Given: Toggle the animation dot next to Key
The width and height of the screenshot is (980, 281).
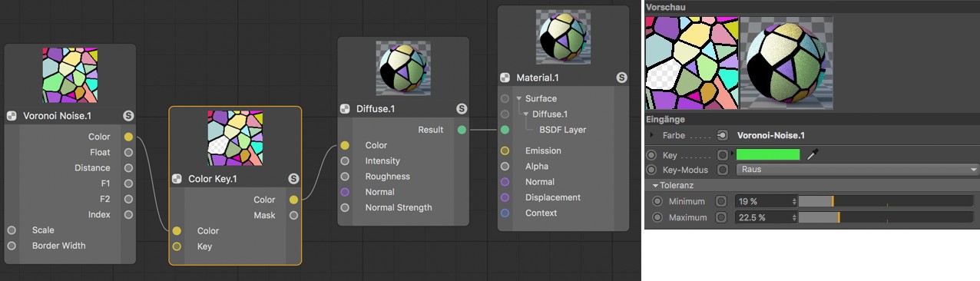Looking at the screenshot, I should (x=652, y=155).
